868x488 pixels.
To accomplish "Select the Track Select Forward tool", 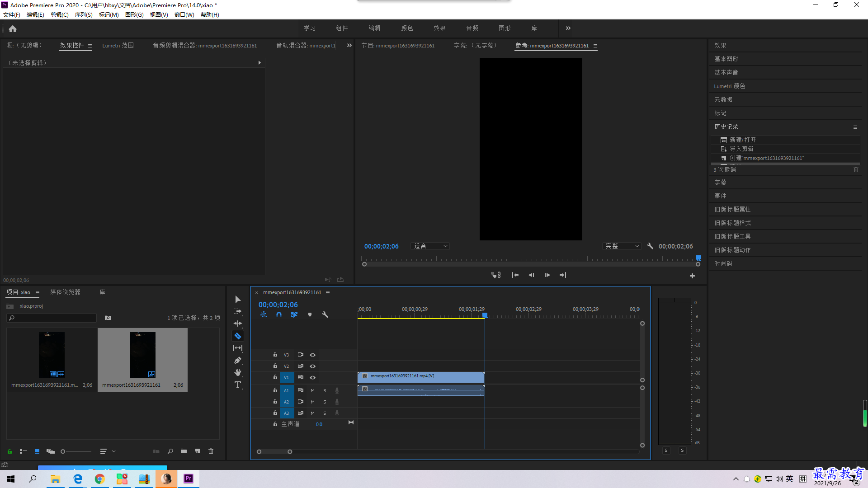I will pyautogui.click(x=238, y=312).
